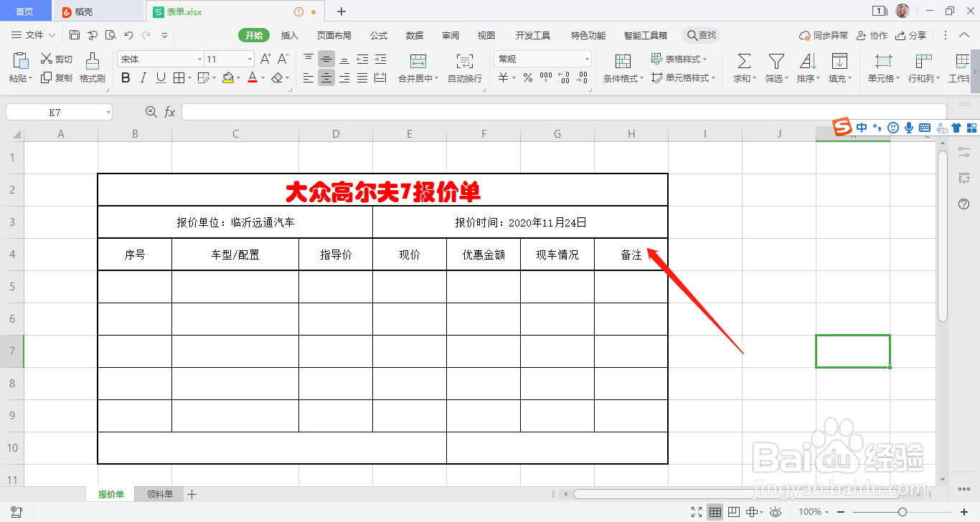Click the help question mark in right sidebar
The width and height of the screenshot is (980, 522).
964,204
